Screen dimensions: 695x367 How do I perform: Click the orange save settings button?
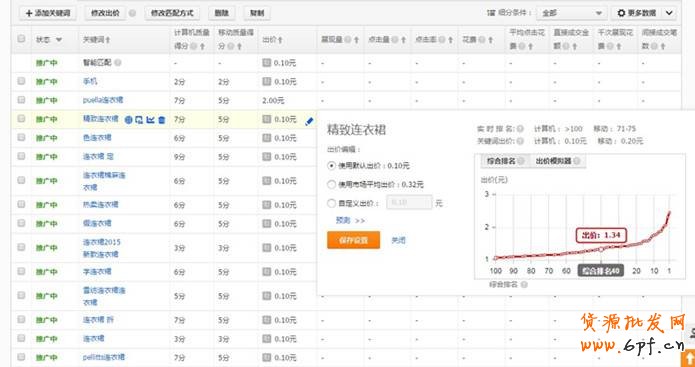click(x=353, y=240)
